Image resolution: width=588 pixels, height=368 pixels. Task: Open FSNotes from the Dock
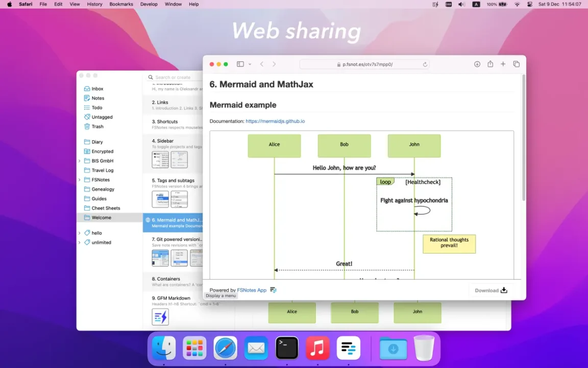(x=349, y=348)
